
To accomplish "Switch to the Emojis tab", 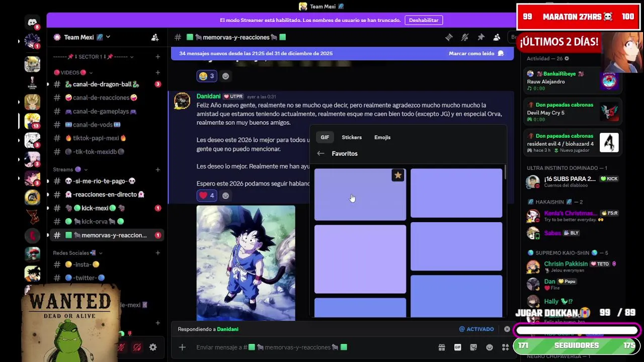I will coord(382,137).
